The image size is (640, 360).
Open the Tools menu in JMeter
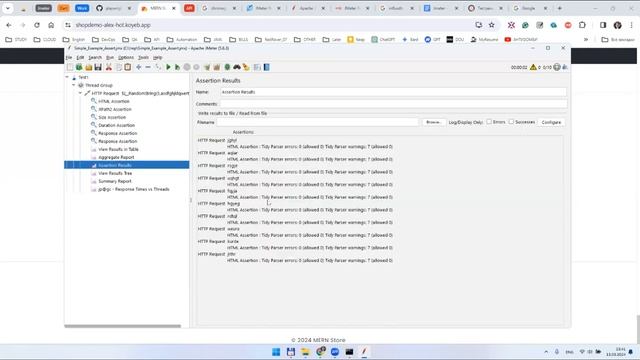tap(143, 58)
